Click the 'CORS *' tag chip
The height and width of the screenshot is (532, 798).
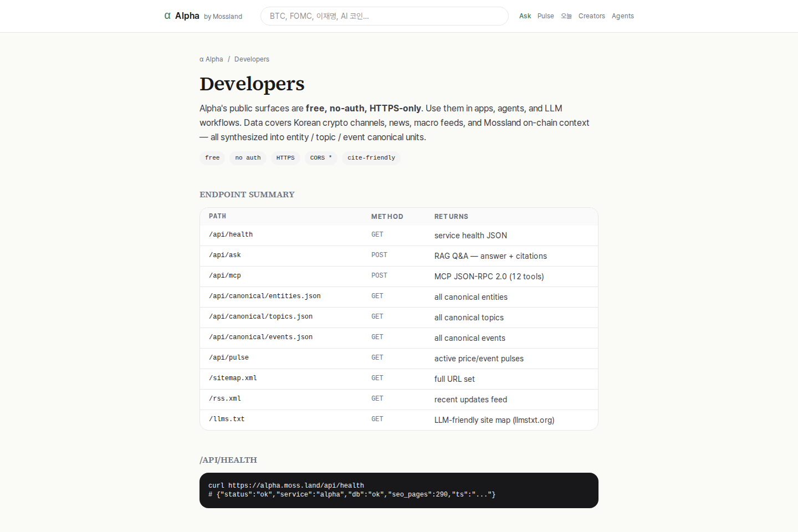[321, 158]
